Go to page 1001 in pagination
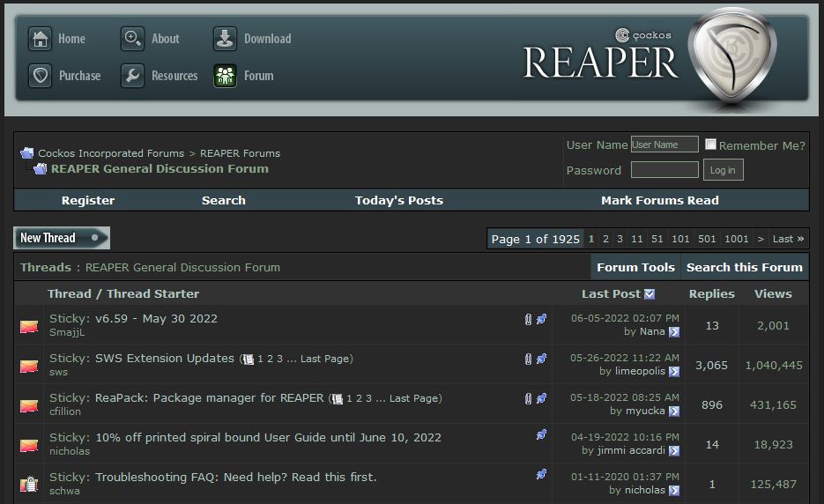The image size is (824, 504). [736, 239]
